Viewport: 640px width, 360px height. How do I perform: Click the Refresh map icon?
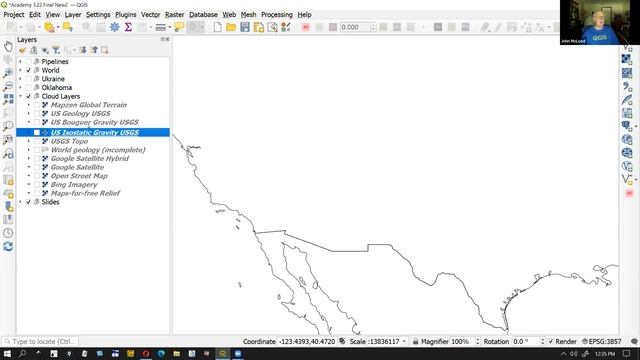[x=8, y=247]
